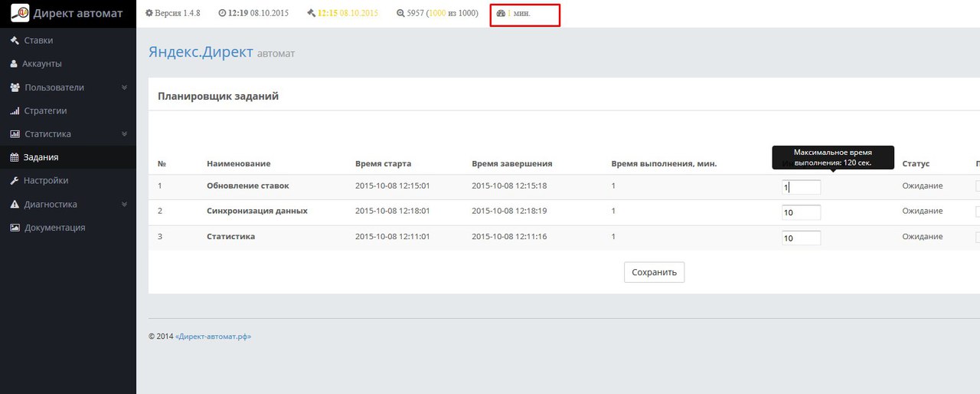Expand the Пользователи submenu chevron
This screenshot has width=980, height=394.
(x=124, y=87)
